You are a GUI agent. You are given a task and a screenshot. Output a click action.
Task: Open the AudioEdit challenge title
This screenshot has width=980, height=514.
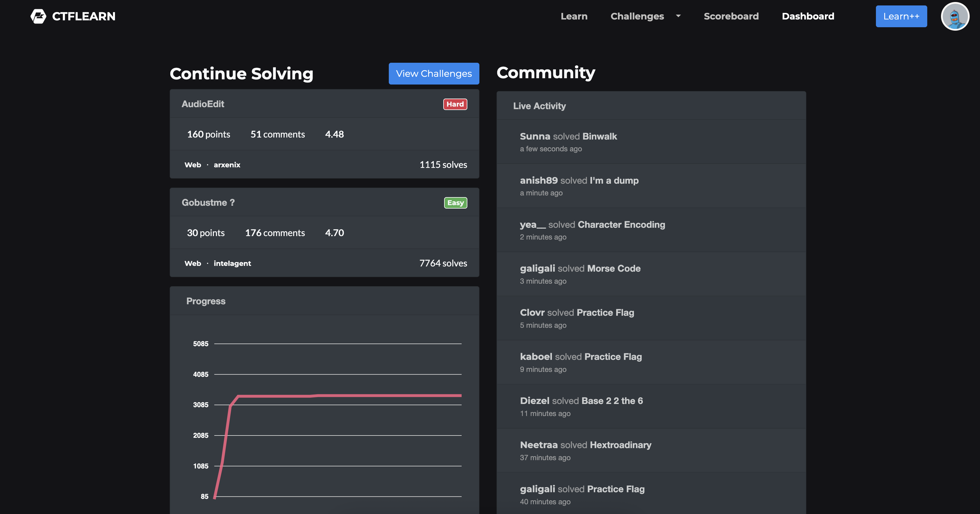tap(203, 104)
